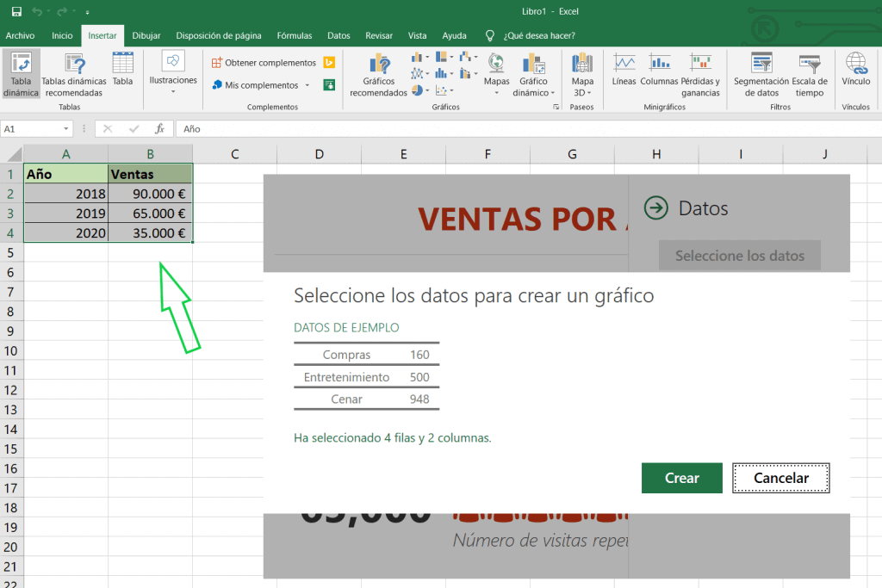Click the formula bar Cancel X icon
Screen dimensions: 882x588
[x=108, y=129]
